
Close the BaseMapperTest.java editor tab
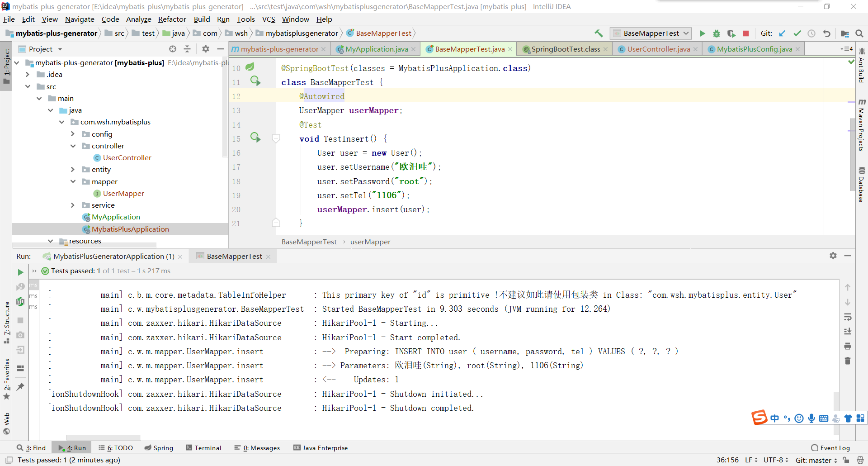coord(510,49)
